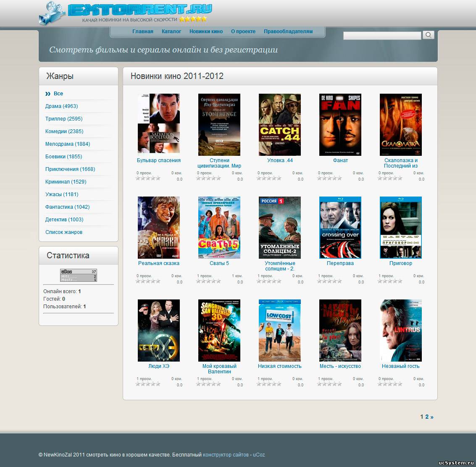Go to the next page arrow »

click(x=432, y=417)
